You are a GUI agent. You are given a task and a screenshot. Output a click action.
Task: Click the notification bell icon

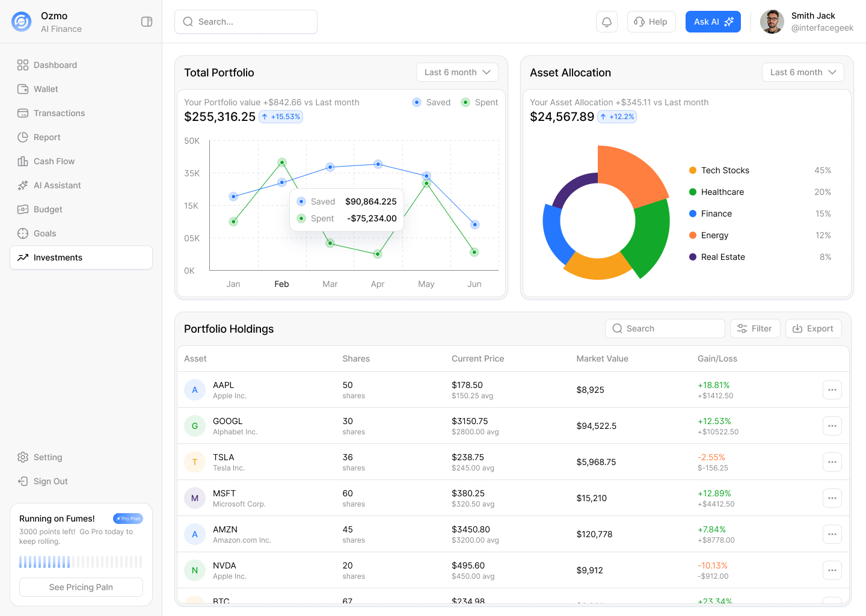(607, 22)
